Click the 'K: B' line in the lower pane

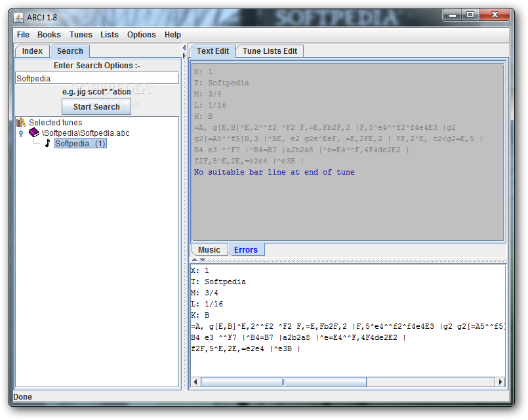point(200,315)
